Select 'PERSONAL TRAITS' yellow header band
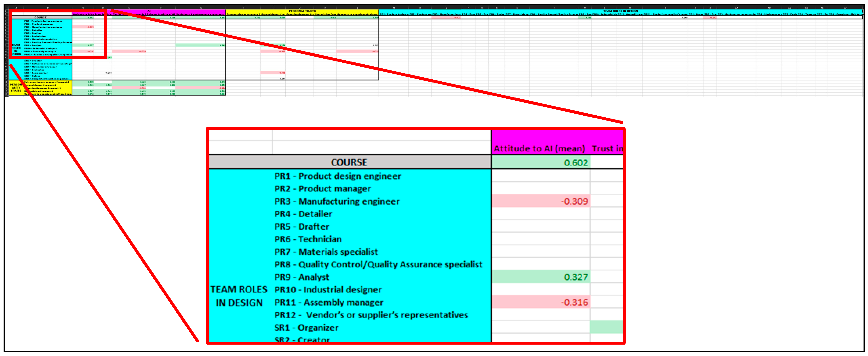Viewport: 868px width, 356px height. click(302, 11)
